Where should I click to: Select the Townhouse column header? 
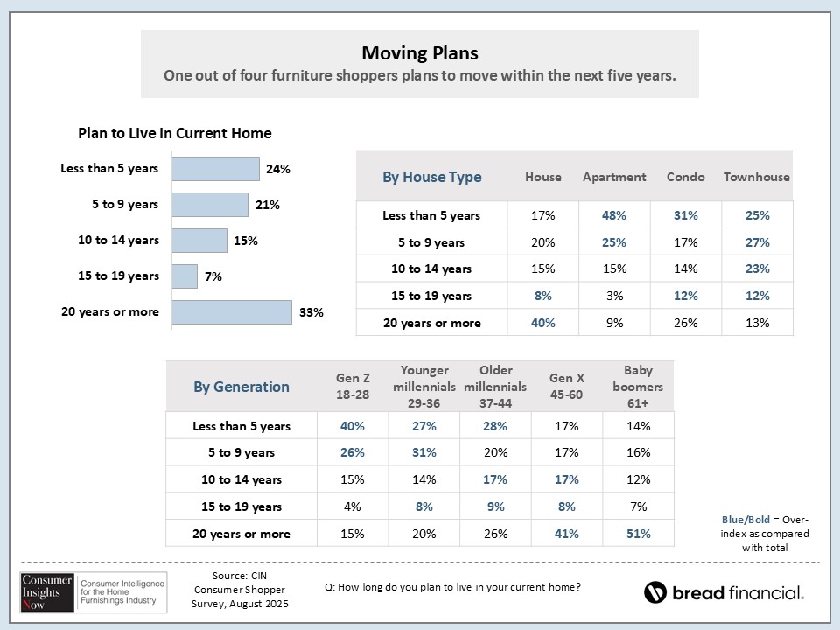point(757,177)
